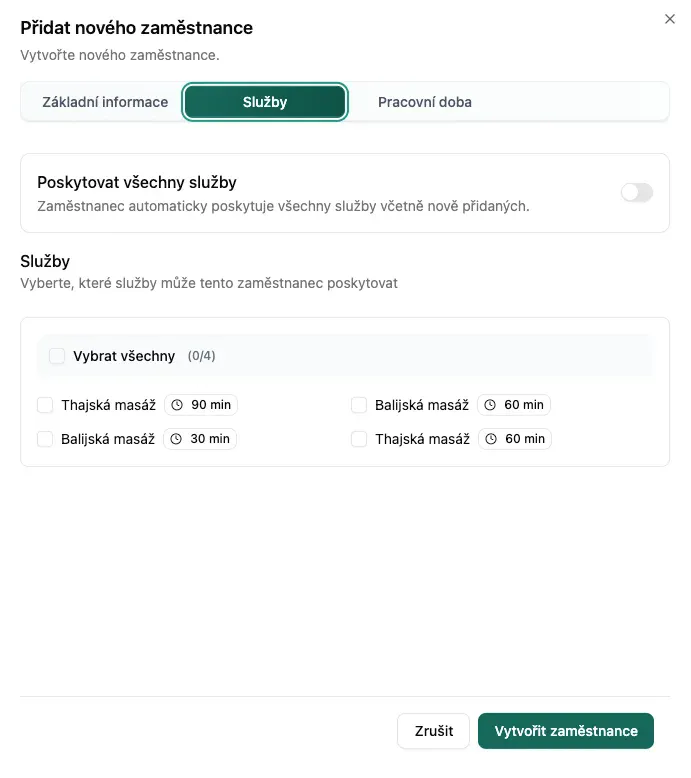
Task: Tick the Thajská masáž 90 min checkbox
Action: [x=45, y=405]
